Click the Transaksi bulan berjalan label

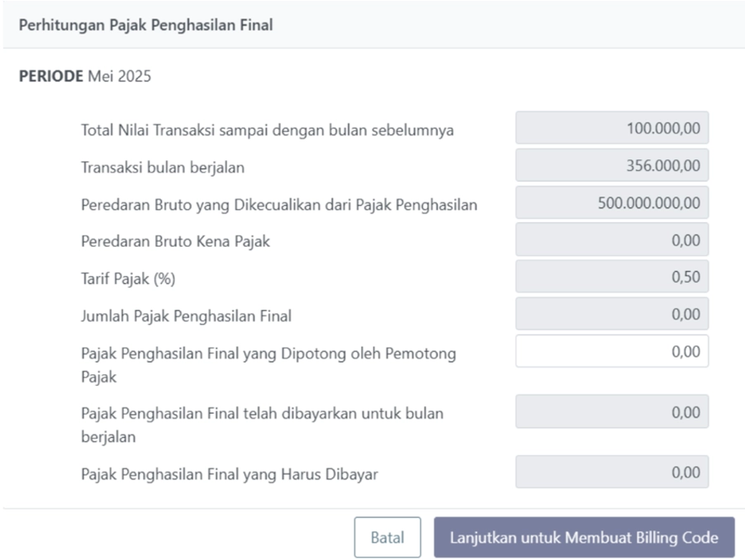[163, 168]
